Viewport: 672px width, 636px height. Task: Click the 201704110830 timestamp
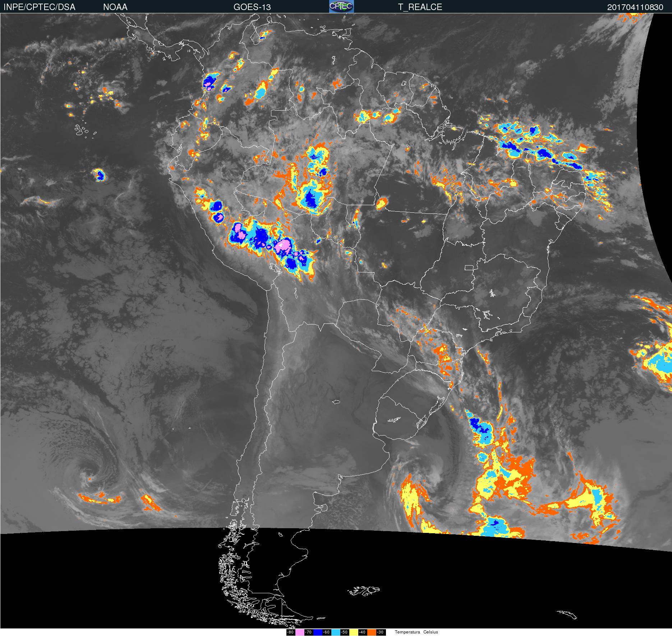coord(635,7)
